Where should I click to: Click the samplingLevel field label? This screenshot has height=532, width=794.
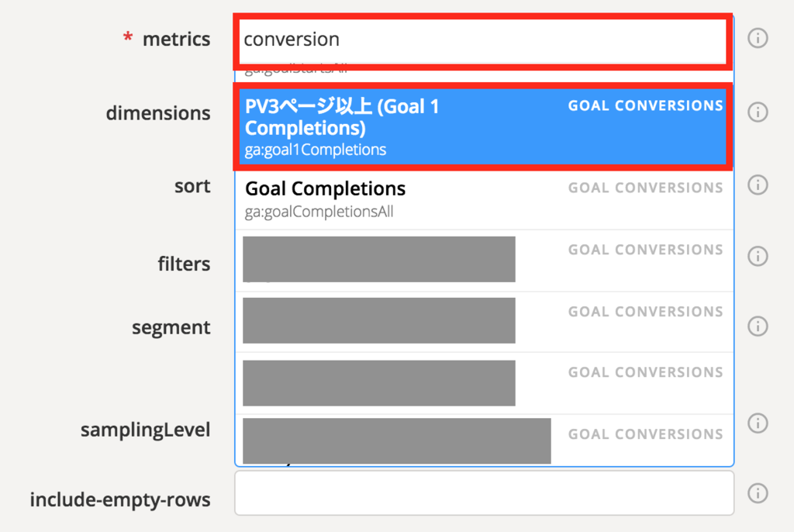[145, 430]
